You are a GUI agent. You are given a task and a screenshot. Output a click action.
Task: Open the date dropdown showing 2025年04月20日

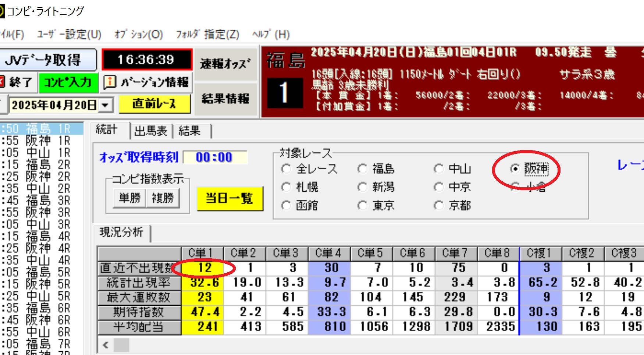coord(105,106)
